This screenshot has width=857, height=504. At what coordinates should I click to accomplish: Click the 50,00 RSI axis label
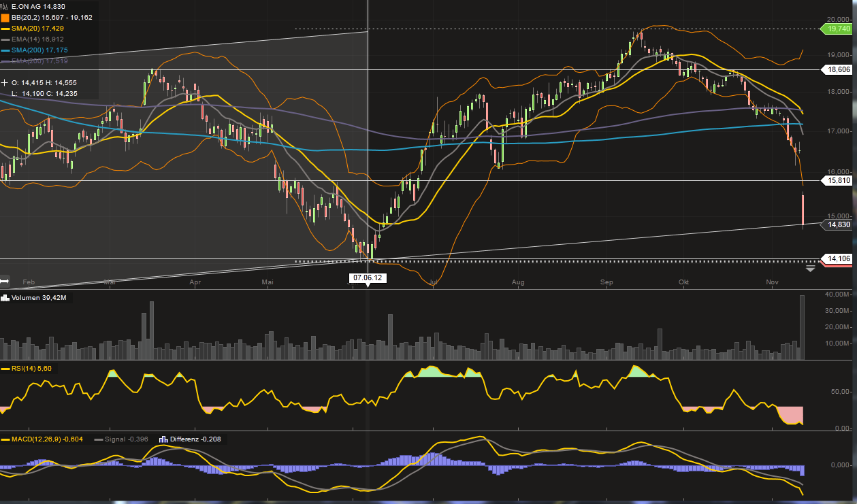[839, 392]
